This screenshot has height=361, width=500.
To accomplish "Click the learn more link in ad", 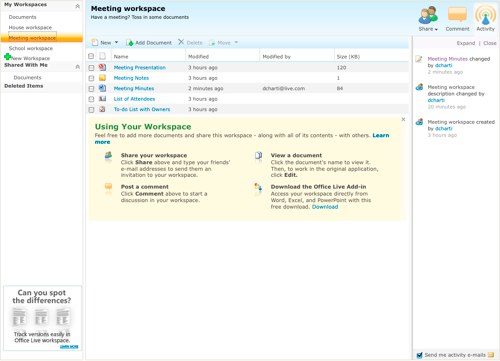I will [x=69, y=347].
